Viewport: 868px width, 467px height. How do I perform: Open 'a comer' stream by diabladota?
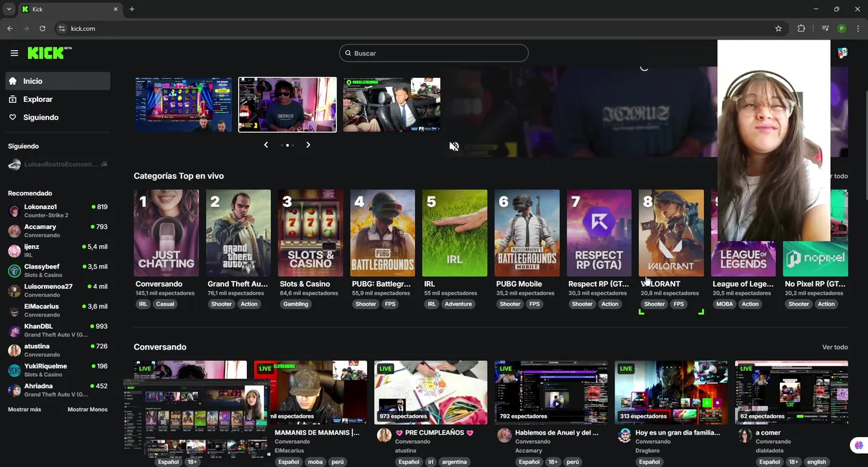tap(791, 392)
